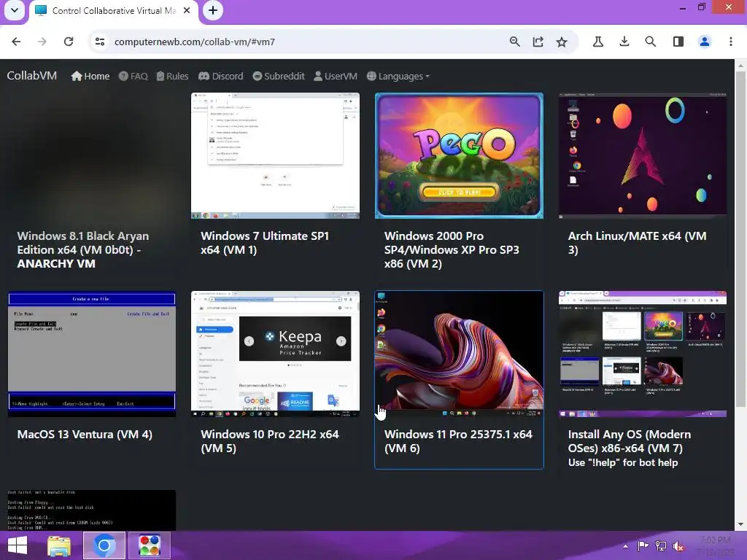Open the Windows Start button
Image resolution: width=747 pixels, height=560 pixels.
(x=18, y=545)
